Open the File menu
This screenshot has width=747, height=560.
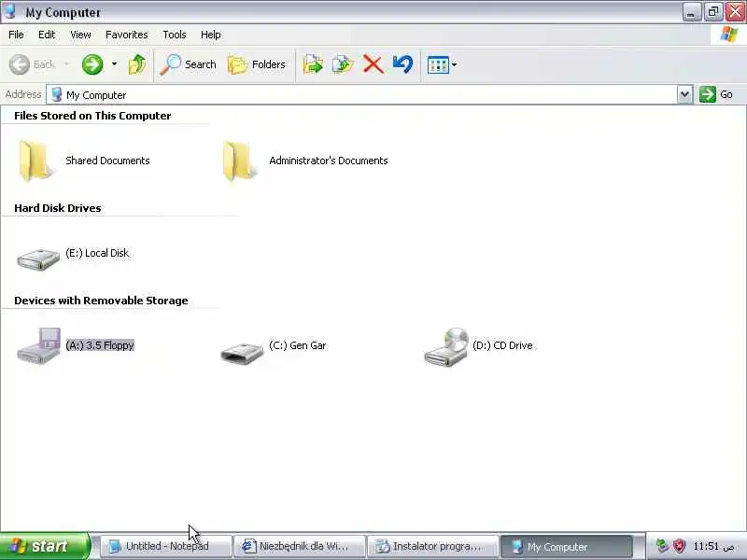[16, 35]
